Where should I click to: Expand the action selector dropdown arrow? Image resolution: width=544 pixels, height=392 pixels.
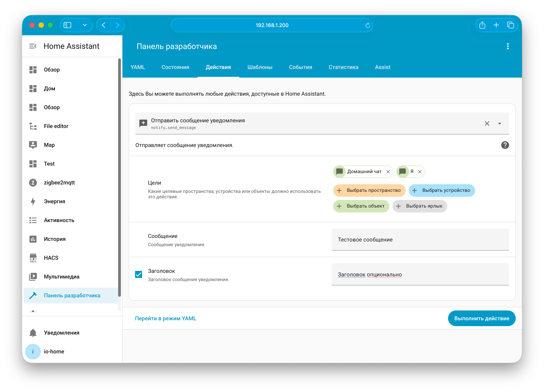tap(499, 123)
